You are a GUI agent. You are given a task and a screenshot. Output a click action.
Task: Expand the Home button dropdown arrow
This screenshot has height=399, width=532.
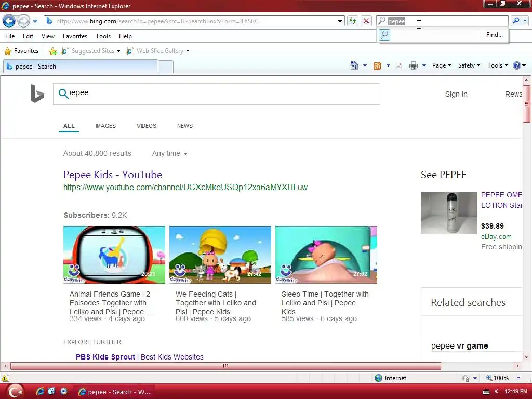click(365, 65)
